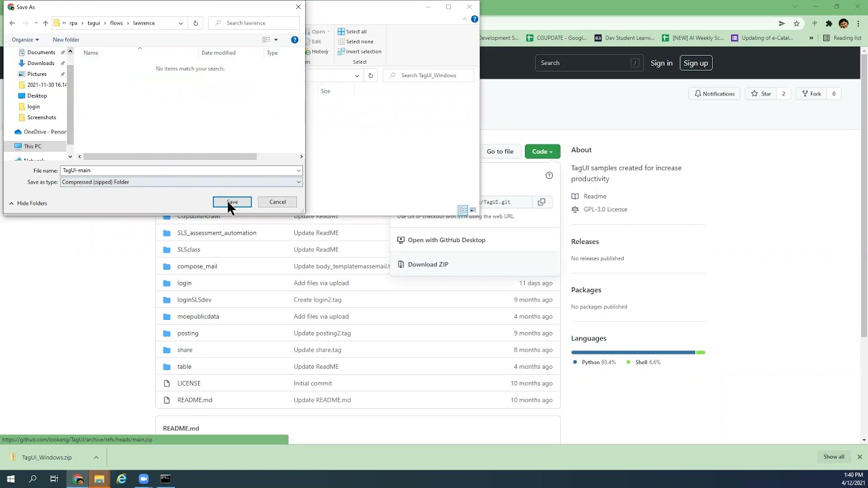Screen dimensions: 868x488
Task: Open File Explorer from taskbar
Action: tap(99, 479)
